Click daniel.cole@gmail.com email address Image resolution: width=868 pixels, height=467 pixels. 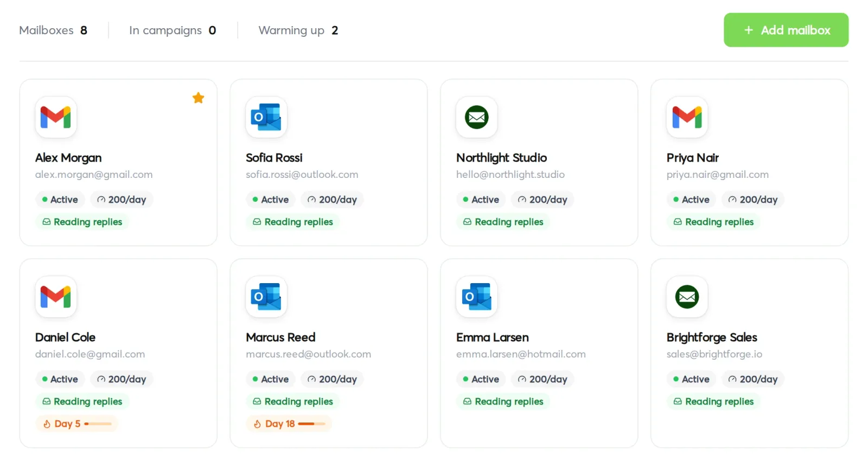90,354
